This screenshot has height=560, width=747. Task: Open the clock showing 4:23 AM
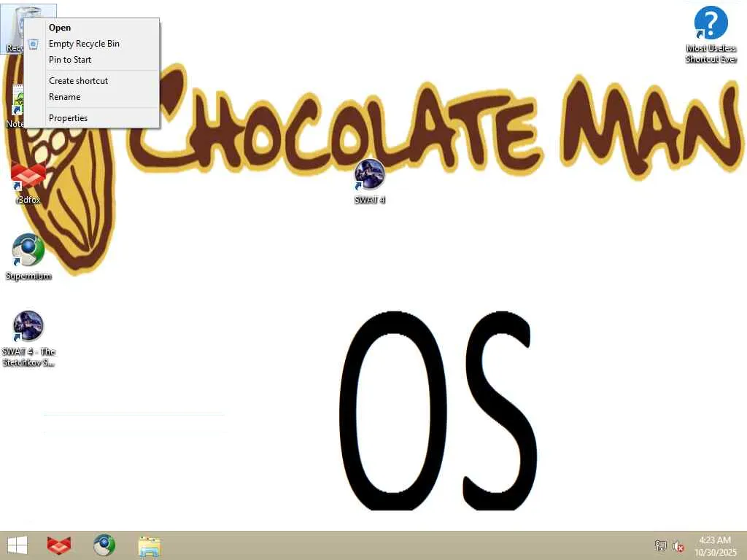click(715, 546)
